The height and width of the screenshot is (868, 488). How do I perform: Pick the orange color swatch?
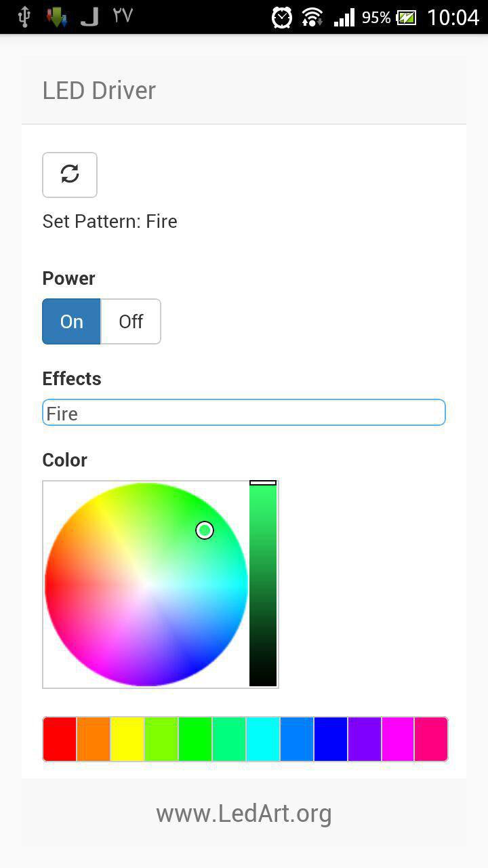point(94,739)
